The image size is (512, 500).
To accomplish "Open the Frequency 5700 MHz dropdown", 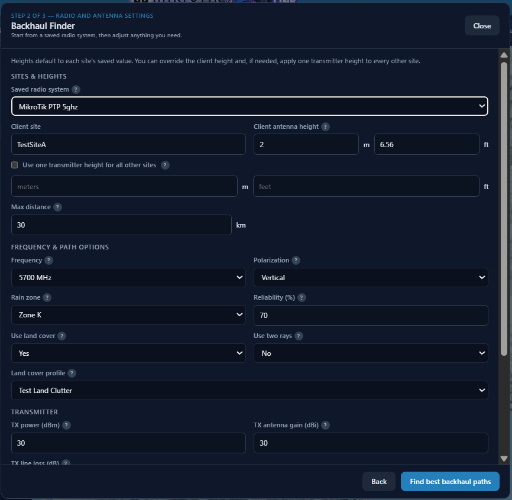I will point(128,277).
